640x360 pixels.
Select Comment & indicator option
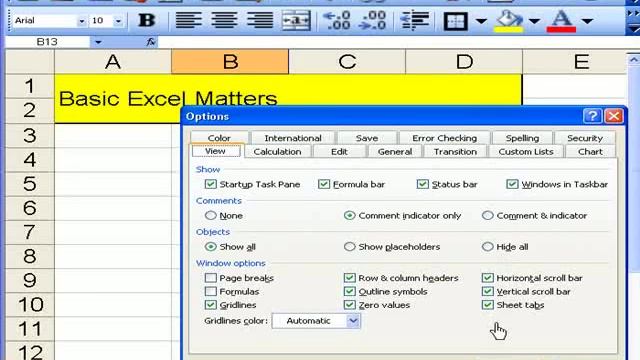pyautogui.click(x=488, y=215)
